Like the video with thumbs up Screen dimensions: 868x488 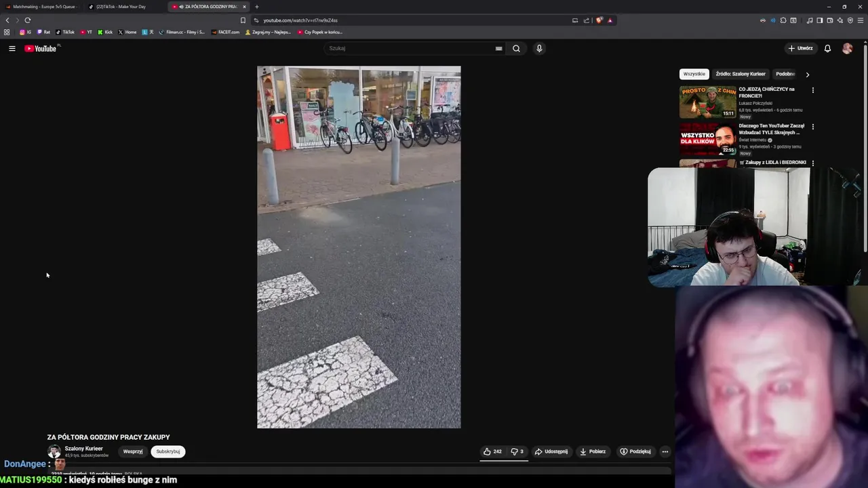[492, 451]
